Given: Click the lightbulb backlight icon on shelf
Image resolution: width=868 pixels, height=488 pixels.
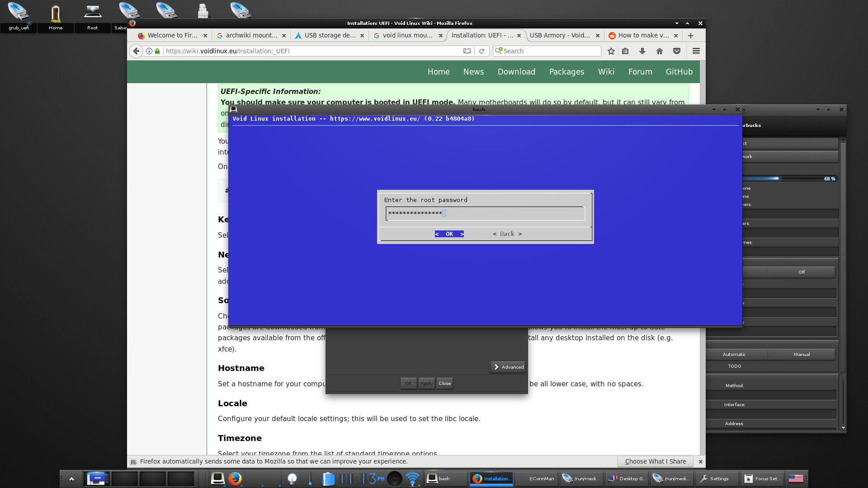Looking at the screenshot, I should point(292,479).
